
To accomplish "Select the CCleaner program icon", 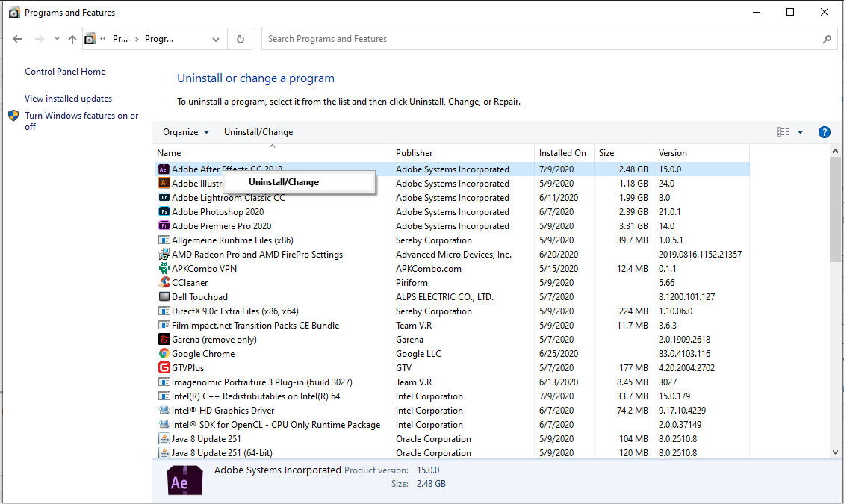I will [164, 283].
